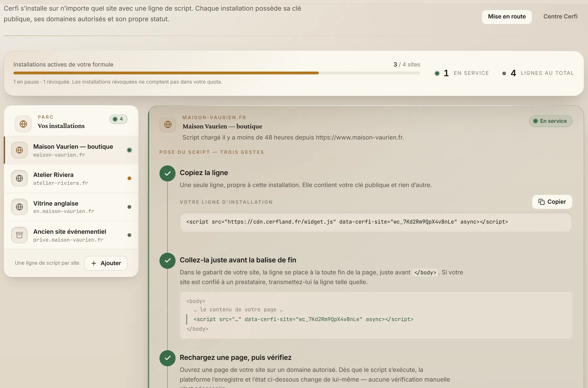Viewport: 588px width, 388px height.
Task: Switch to the Mise en route tab
Action: 507,17
